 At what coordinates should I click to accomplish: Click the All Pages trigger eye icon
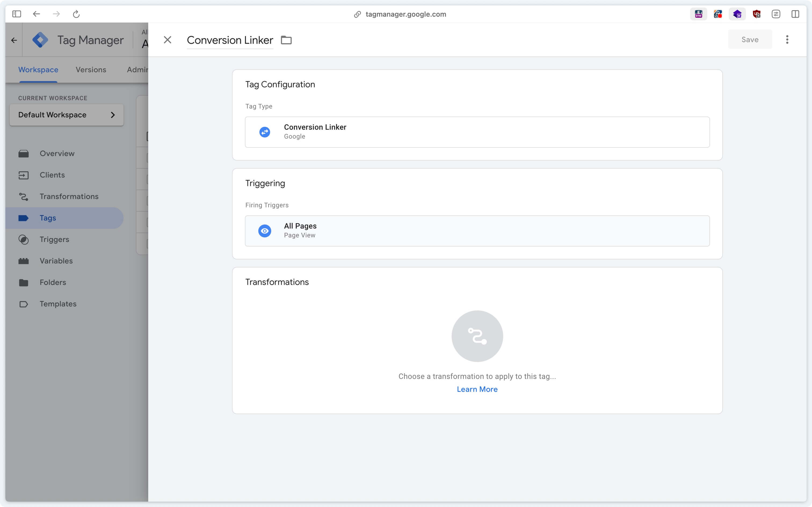click(264, 231)
